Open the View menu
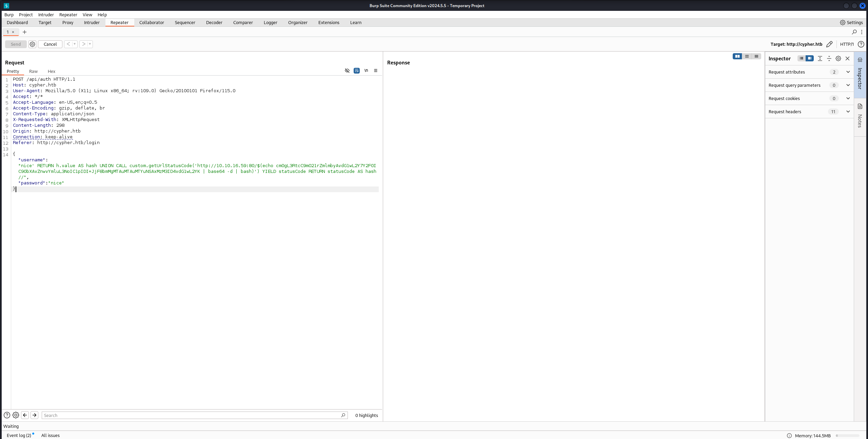868x439 pixels. pos(87,15)
